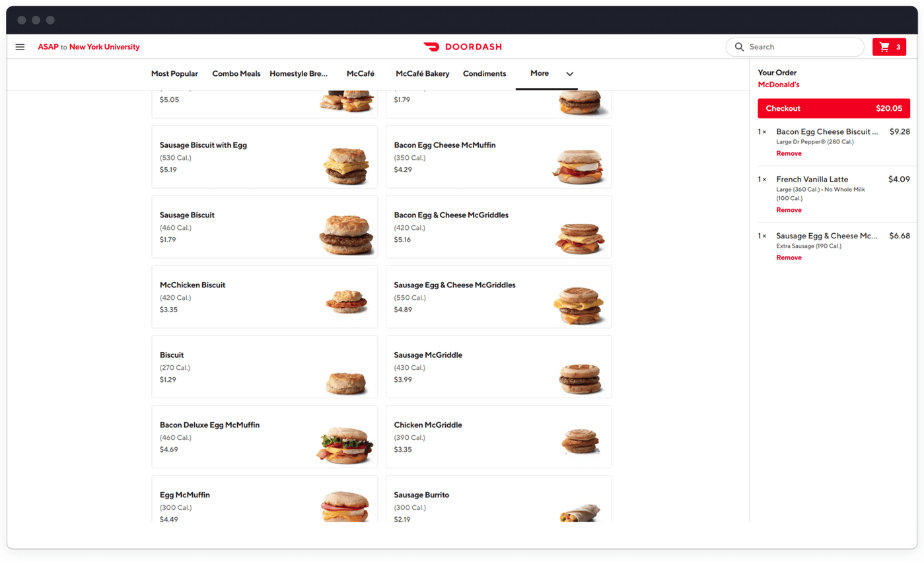
Task: Open the Homestyle Breakfasts tab
Action: [x=299, y=74]
